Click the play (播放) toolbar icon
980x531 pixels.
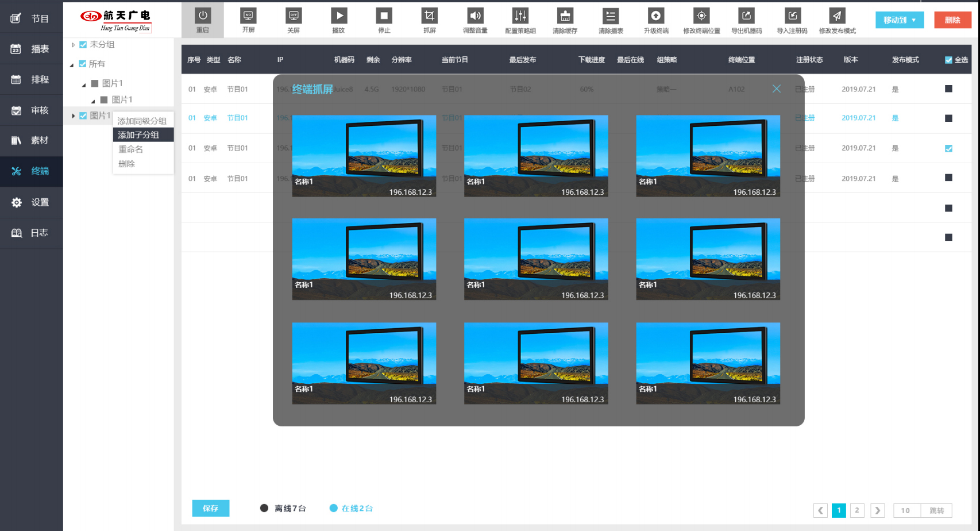pyautogui.click(x=339, y=16)
